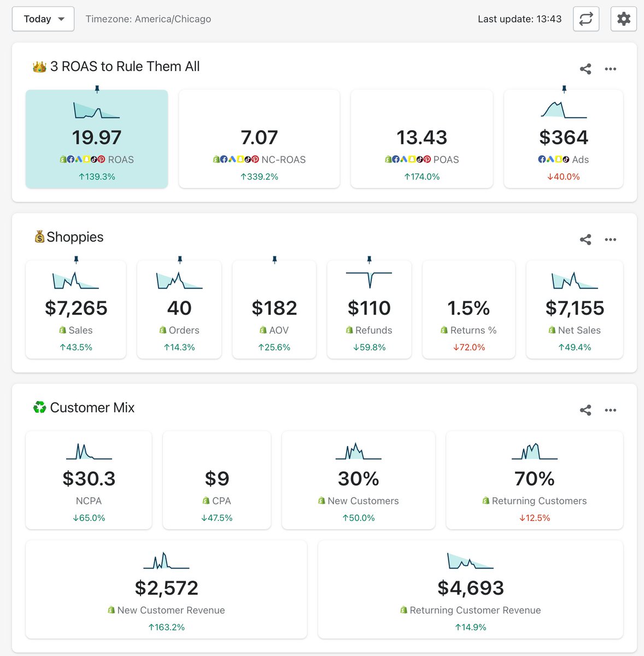Click the Net Sales sparkline chart

pyautogui.click(x=575, y=280)
